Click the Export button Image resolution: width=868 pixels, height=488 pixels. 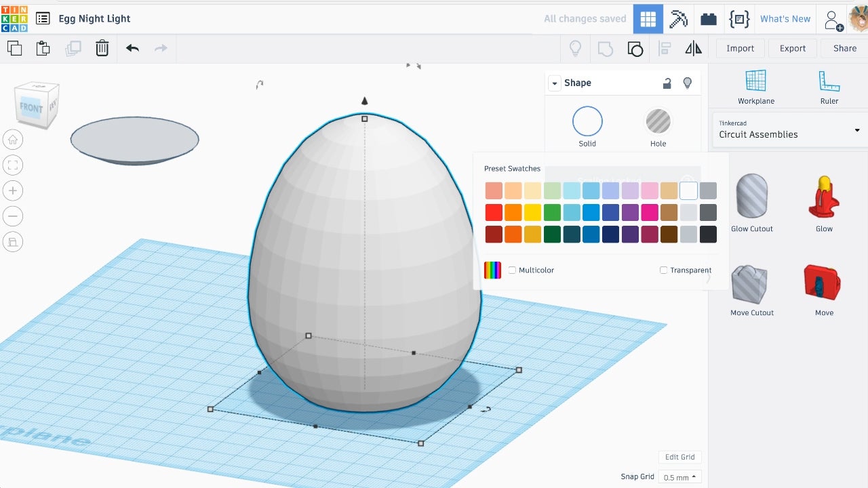point(792,48)
